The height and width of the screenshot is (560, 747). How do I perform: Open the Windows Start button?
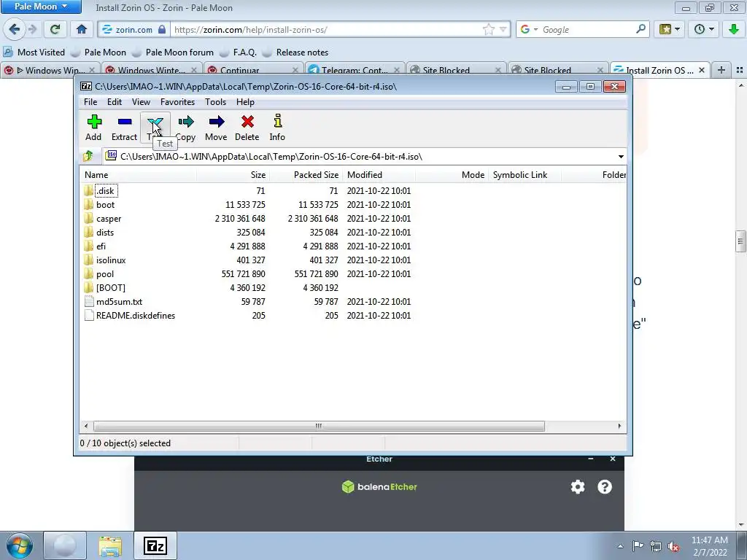pos(19,545)
